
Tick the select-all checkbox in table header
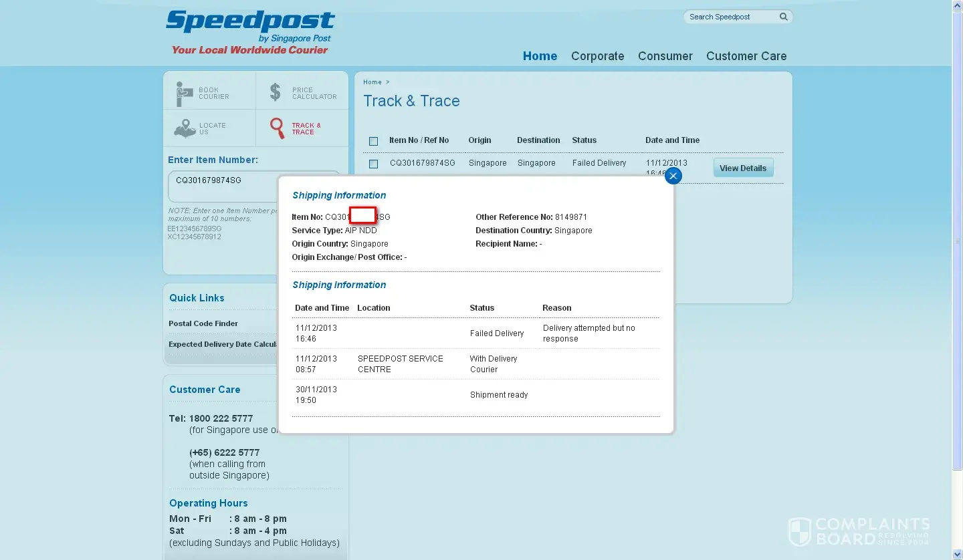373,141
